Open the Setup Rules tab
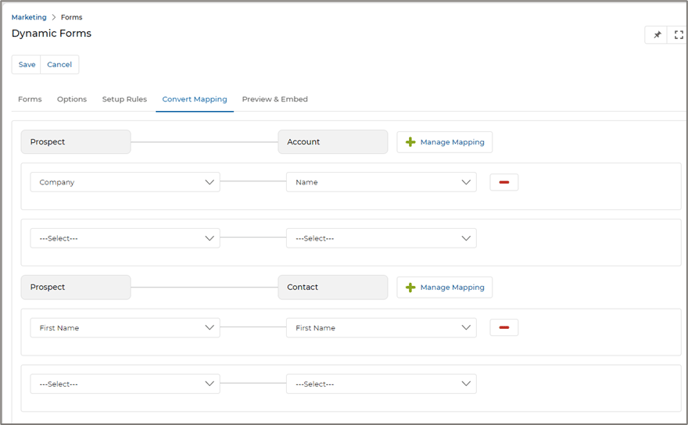The width and height of the screenshot is (688, 425). point(124,99)
